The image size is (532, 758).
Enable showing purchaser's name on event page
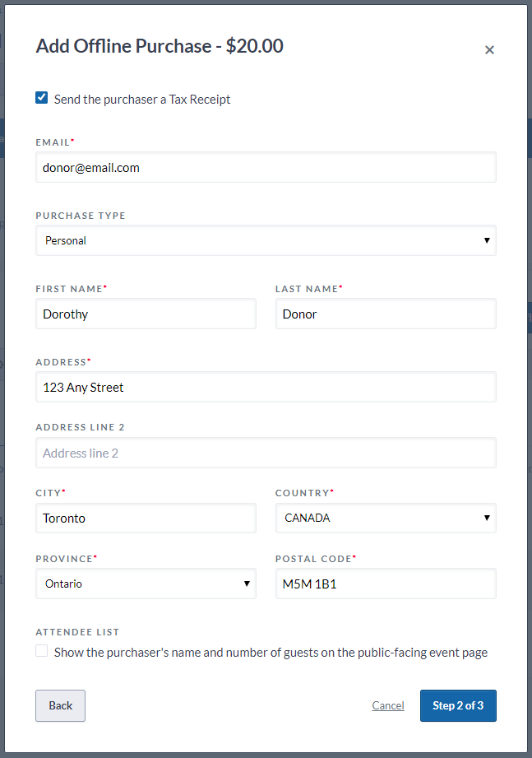[42, 651]
